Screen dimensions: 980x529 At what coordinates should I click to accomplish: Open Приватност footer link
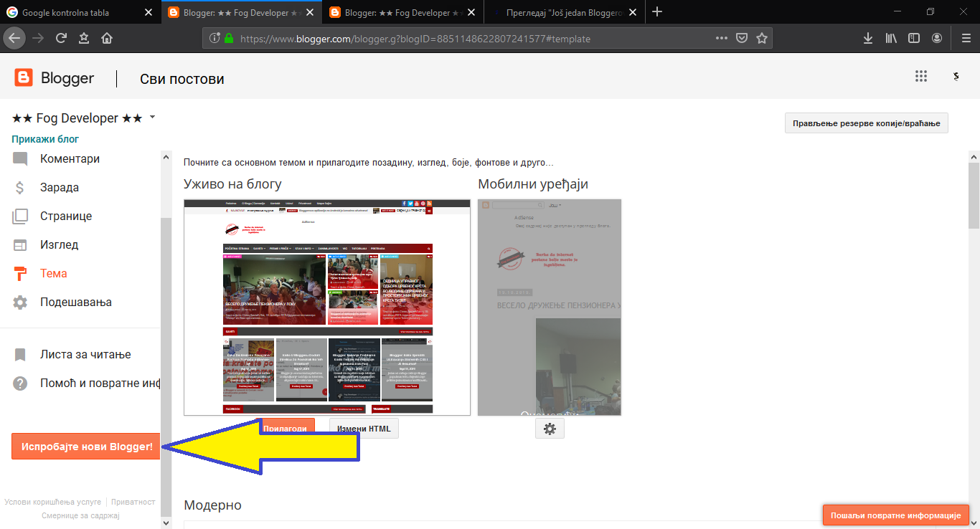(133, 502)
